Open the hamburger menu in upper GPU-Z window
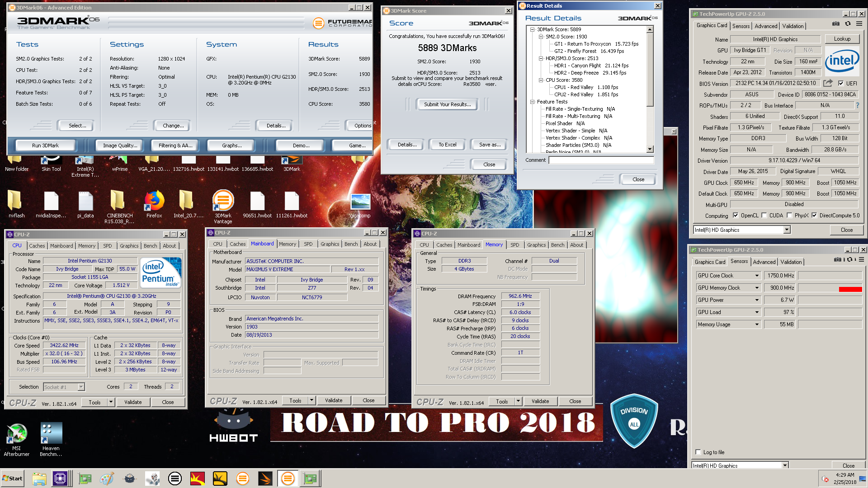The image size is (868, 488). pos(859,24)
